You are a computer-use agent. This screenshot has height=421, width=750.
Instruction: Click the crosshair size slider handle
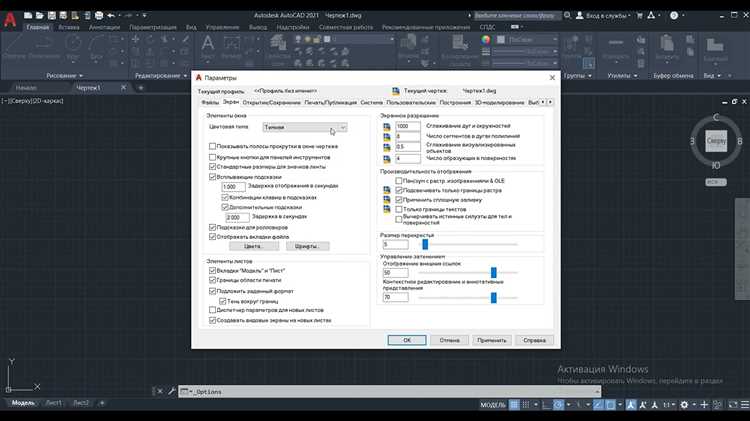click(x=424, y=243)
